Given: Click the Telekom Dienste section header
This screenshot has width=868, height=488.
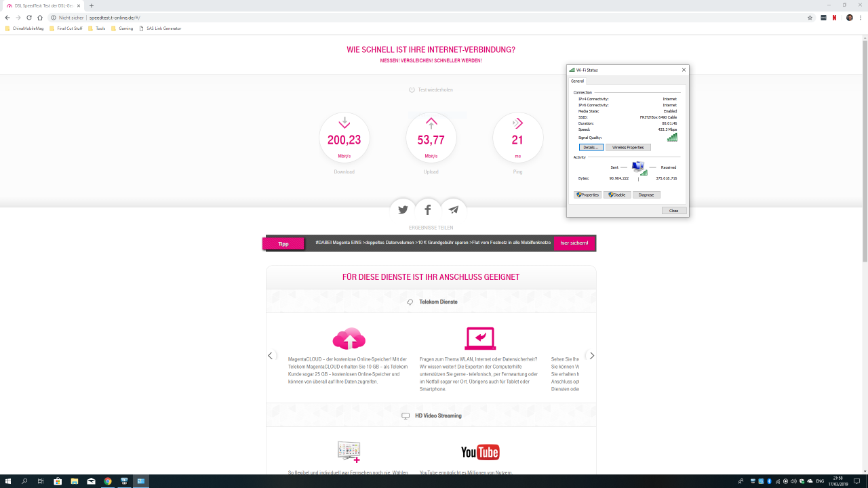Looking at the screenshot, I should [431, 302].
